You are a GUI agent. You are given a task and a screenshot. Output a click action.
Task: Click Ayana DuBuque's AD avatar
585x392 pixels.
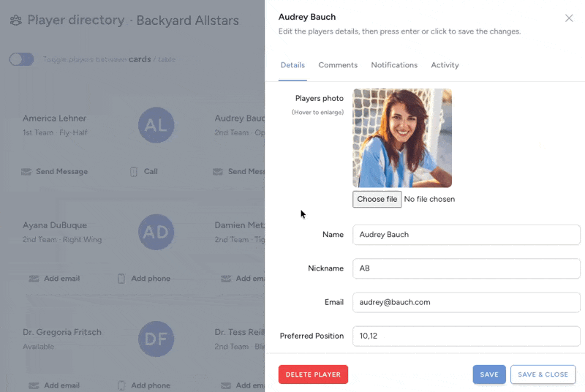click(x=156, y=232)
